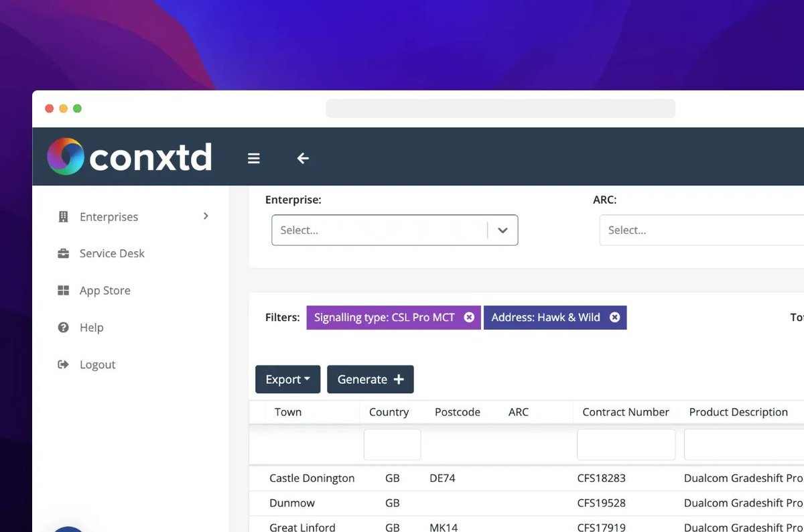Viewport: 804px width, 532px height.
Task: Click GB in the Dunmow row
Action: [393, 503]
